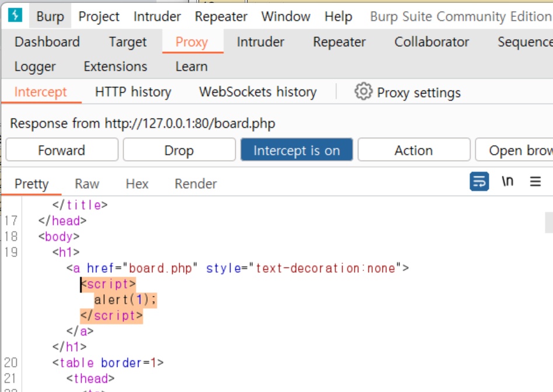
Task: Switch to the Logger tab
Action: tap(35, 67)
